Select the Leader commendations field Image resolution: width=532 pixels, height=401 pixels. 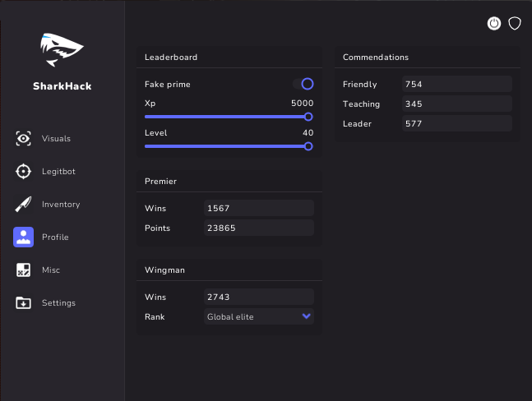click(456, 123)
